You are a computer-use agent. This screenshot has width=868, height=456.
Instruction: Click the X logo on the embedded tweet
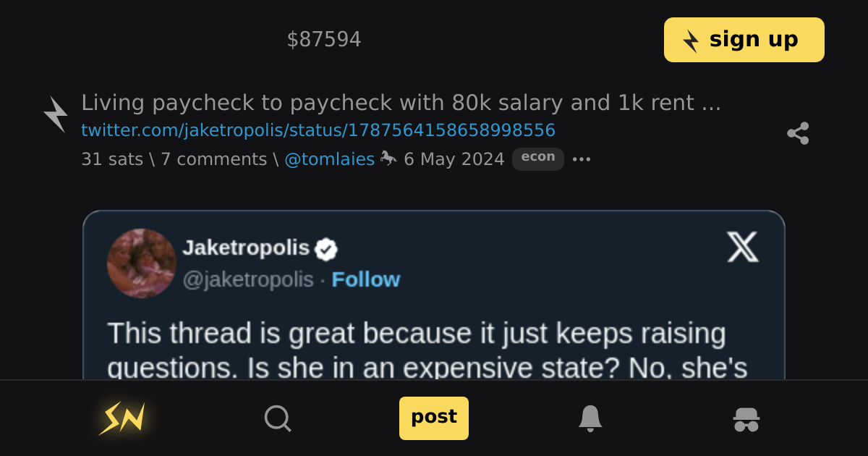coord(743,248)
